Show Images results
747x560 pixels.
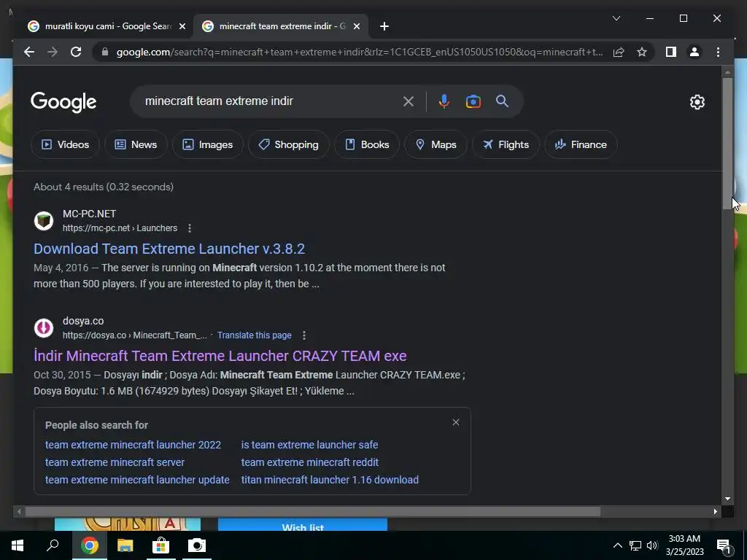[x=208, y=144]
